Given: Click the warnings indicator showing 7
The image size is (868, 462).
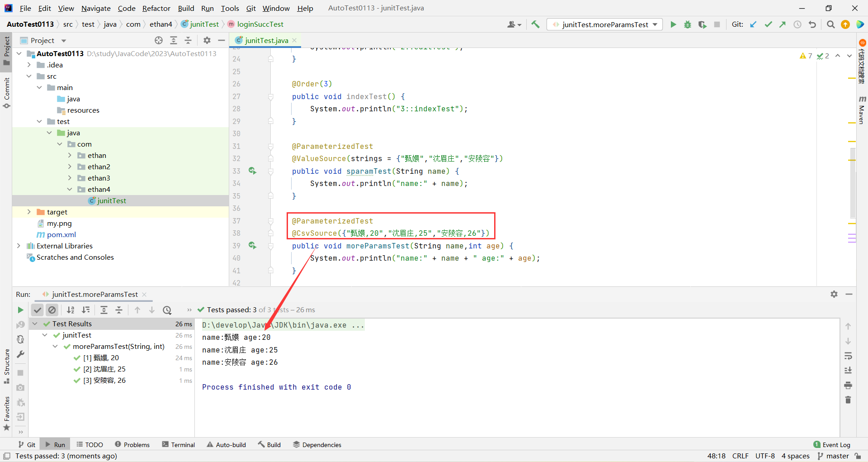Looking at the screenshot, I should (806, 56).
